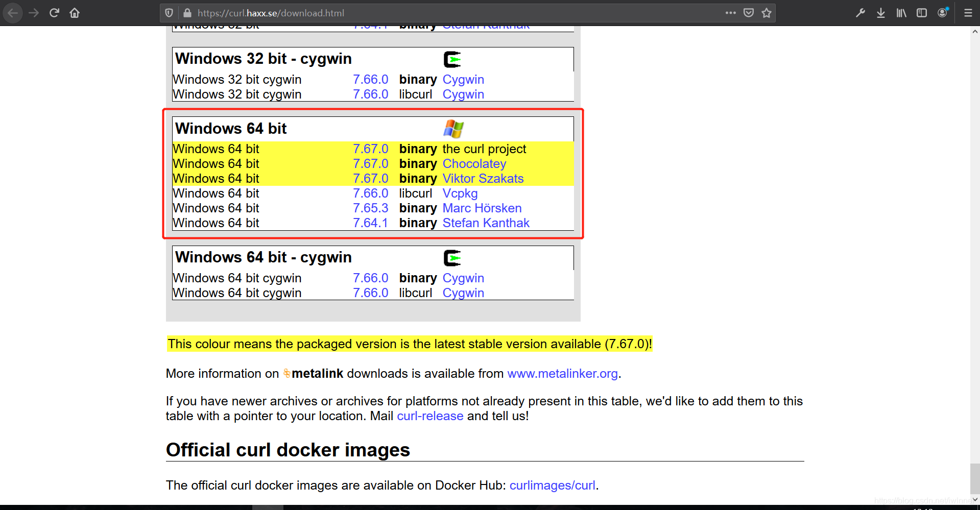Open 7.66.0 binary link for Windows 64 bit cygwin
Screen dimensions: 980x510
371,278
